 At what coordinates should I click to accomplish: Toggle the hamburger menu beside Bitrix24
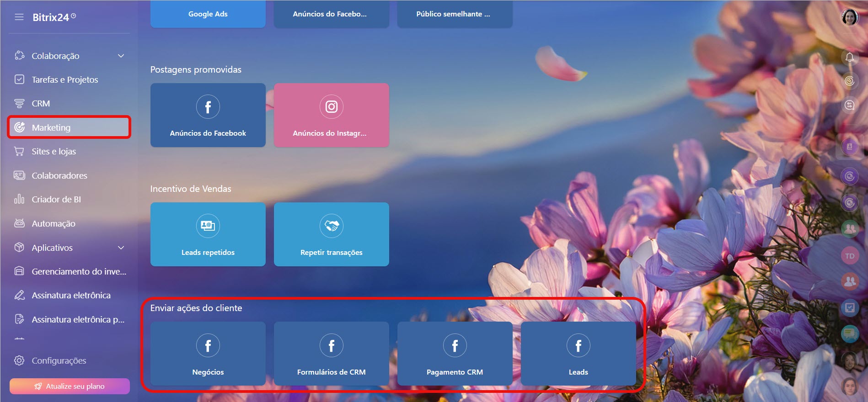click(19, 17)
